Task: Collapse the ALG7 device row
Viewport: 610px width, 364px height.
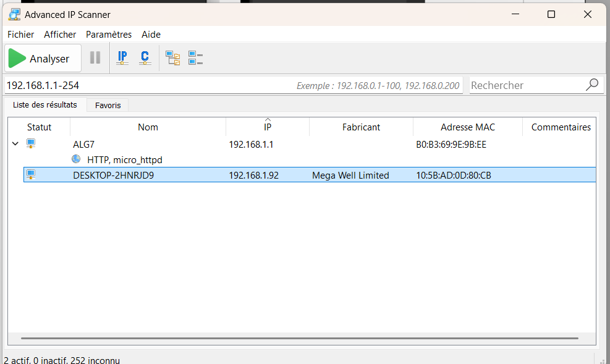Action: point(15,144)
